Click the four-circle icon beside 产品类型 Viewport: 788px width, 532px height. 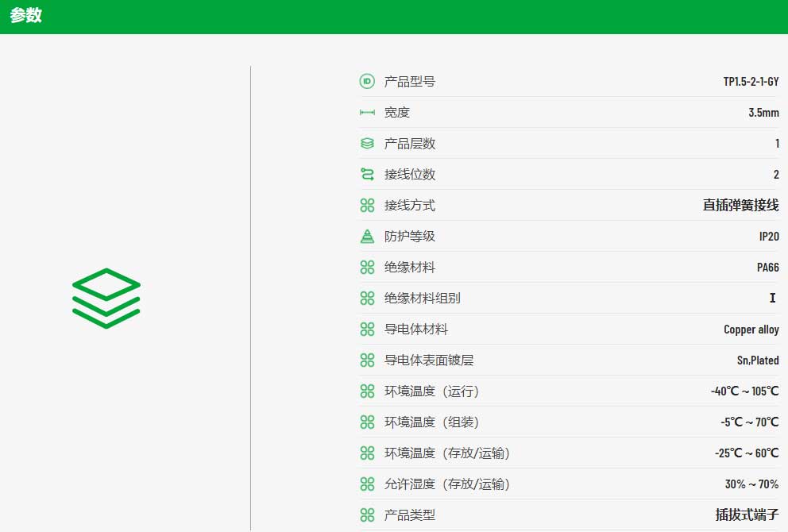coord(367,515)
